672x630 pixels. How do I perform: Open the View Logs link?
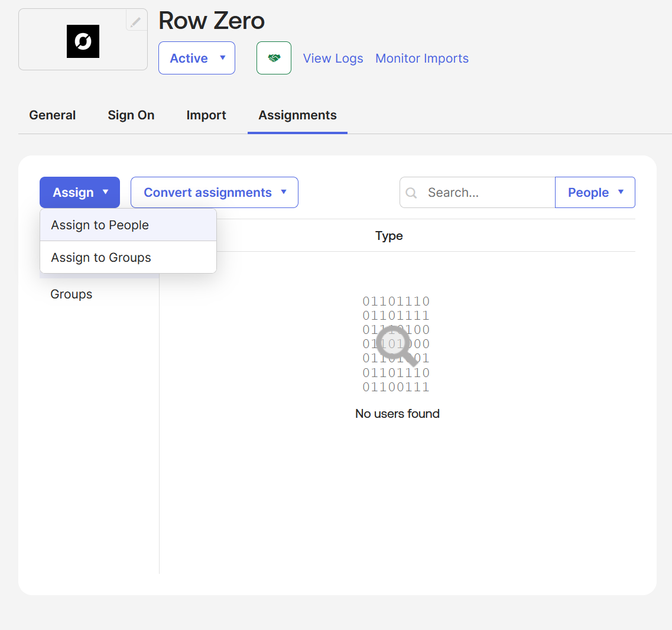coord(333,59)
